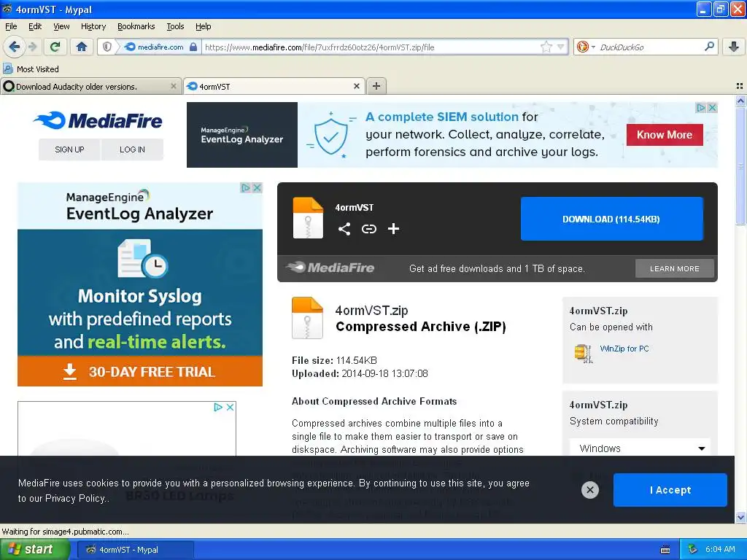Open AdChoices on the lower-left ad
This screenshot has height=560, width=747.
[218, 407]
